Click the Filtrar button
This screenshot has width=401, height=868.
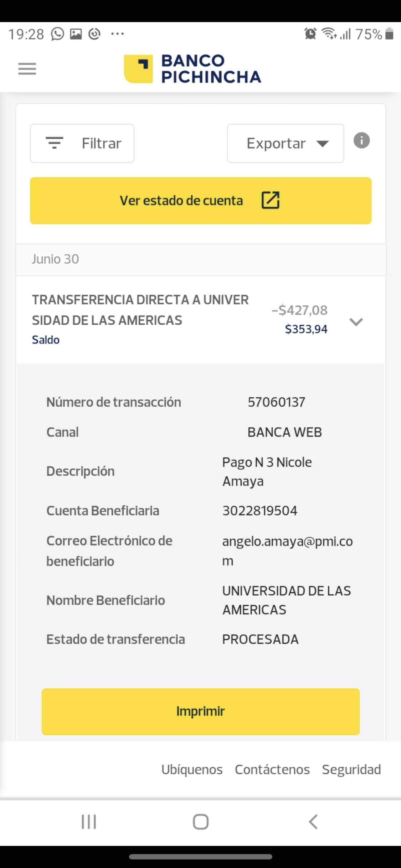[82, 143]
